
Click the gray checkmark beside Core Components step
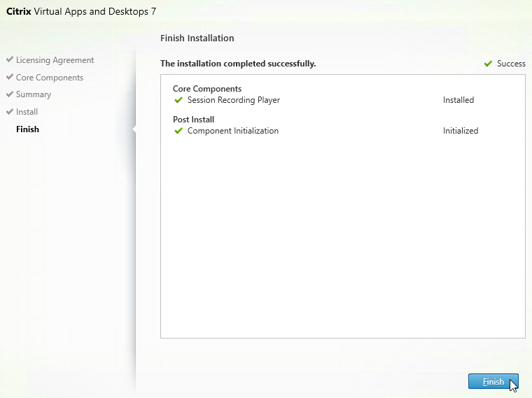coord(10,77)
